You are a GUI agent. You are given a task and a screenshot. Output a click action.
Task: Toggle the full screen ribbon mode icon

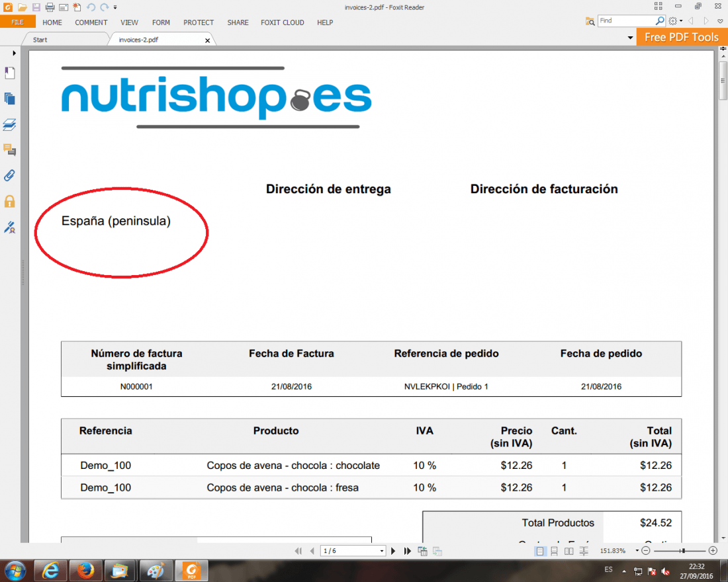click(659, 6)
